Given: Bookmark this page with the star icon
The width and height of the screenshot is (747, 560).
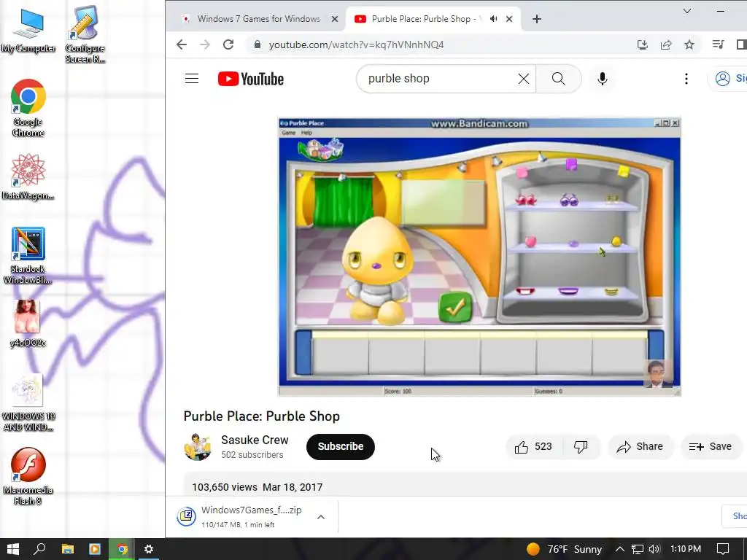Looking at the screenshot, I should 689,44.
